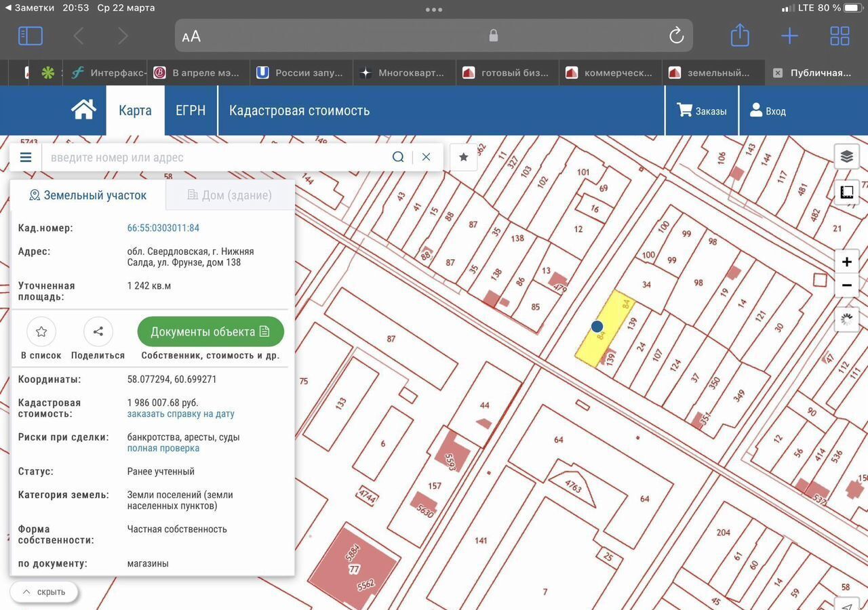Close the 'Публичная...' browser tab

tap(778, 73)
